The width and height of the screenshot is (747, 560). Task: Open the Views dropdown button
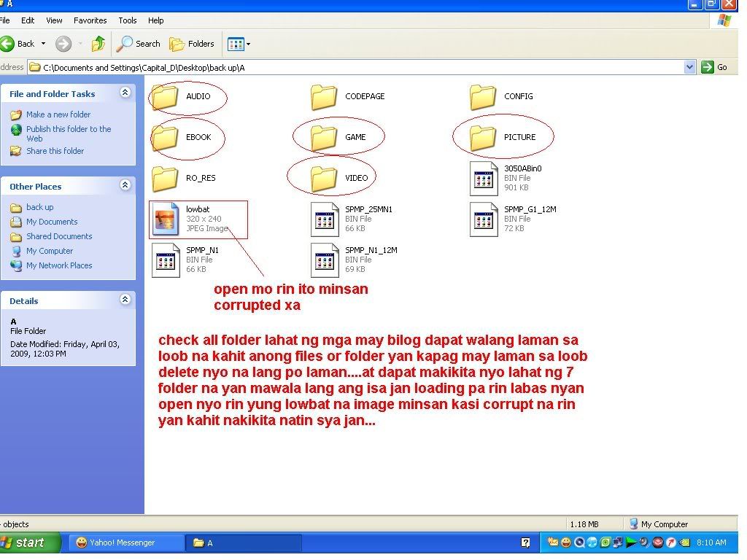tap(239, 44)
